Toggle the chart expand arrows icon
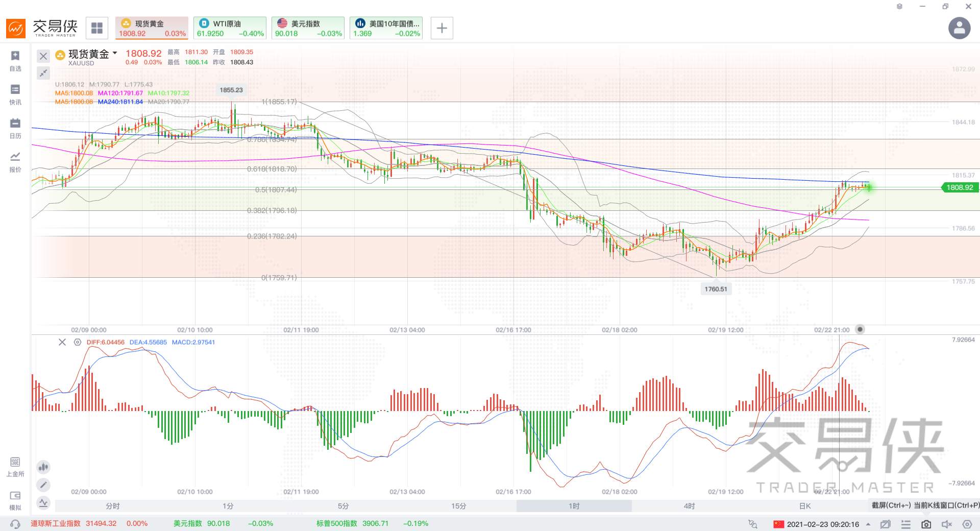This screenshot has height=531, width=980. [x=43, y=73]
